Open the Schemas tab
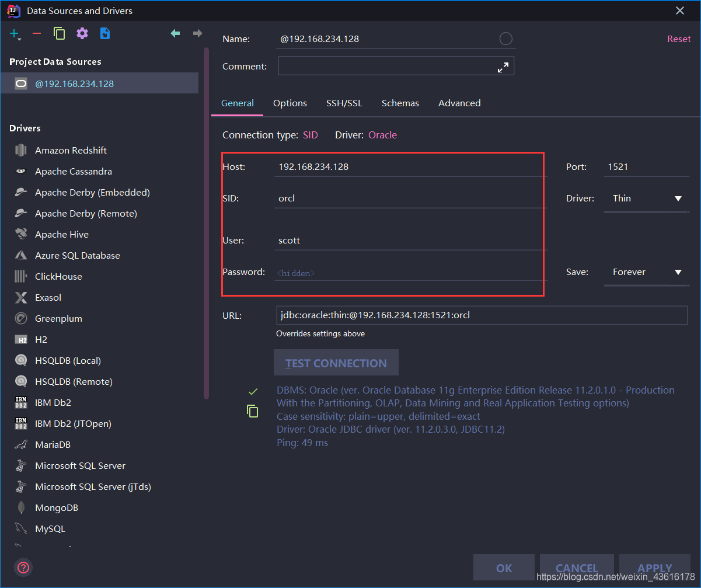This screenshot has height=588, width=701. point(400,103)
